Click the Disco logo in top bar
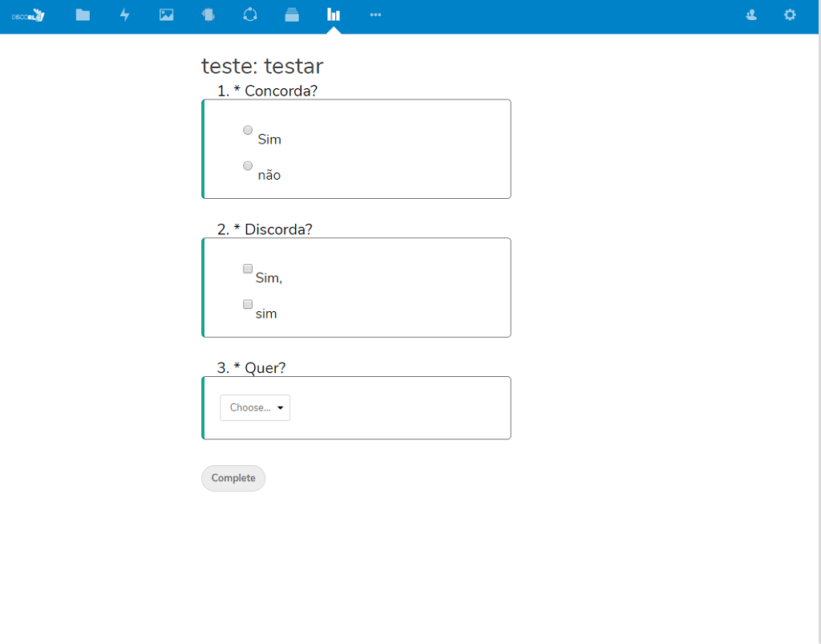This screenshot has height=644, width=821. pos(28,14)
